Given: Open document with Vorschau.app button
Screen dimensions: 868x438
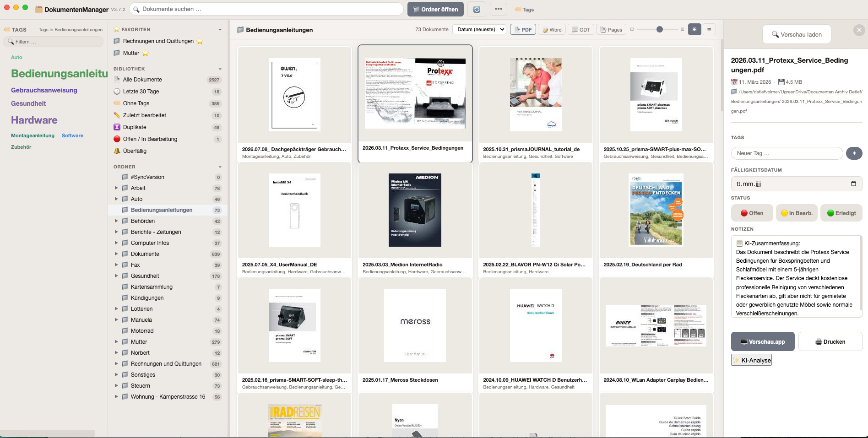Looking at the screenshot, I should pyautogui.click(x=763, y=342).
